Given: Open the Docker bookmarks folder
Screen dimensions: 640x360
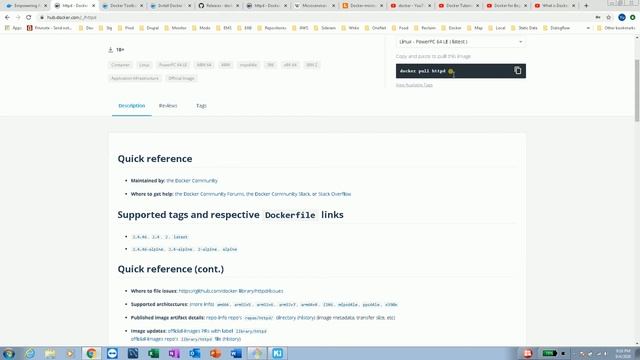Looking at the screenshot, I should tap(451, 28).
